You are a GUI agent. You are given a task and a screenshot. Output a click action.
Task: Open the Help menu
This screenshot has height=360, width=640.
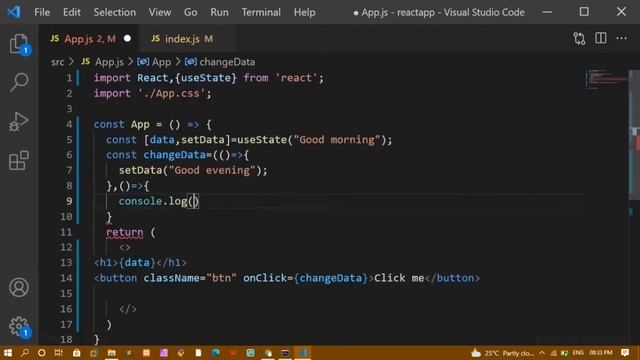pos(304,12)
